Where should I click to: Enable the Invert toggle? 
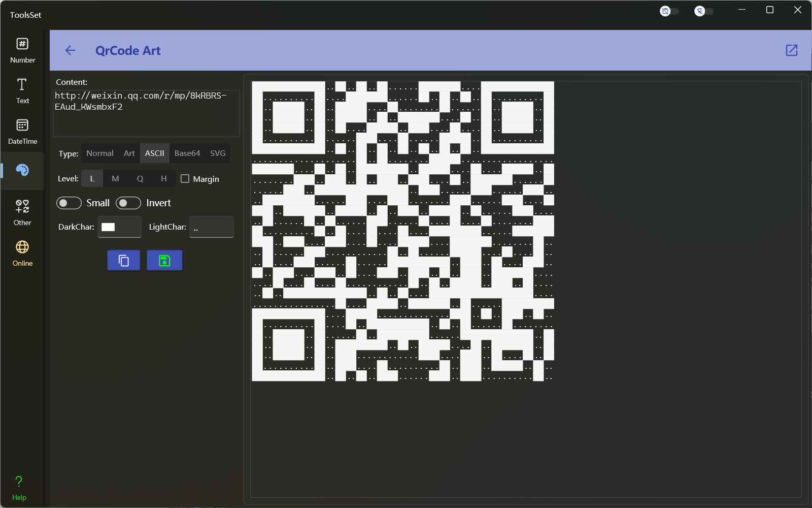pyautogui.click(x=128, y=203)
